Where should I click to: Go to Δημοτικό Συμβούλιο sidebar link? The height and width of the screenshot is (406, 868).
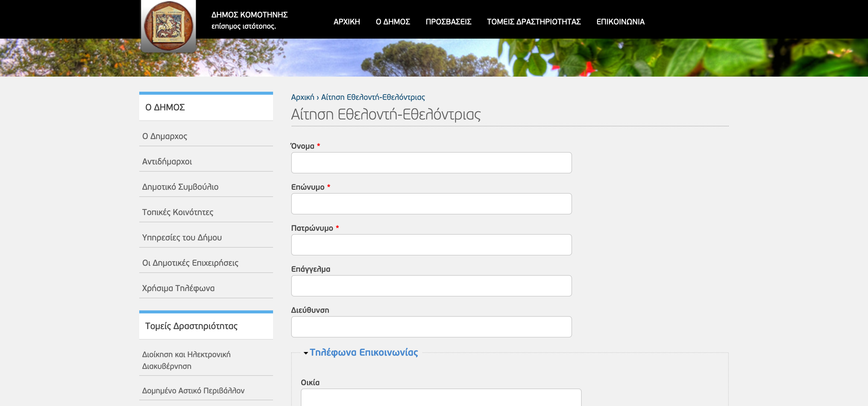pyautogui.click(x=180, y=187)
